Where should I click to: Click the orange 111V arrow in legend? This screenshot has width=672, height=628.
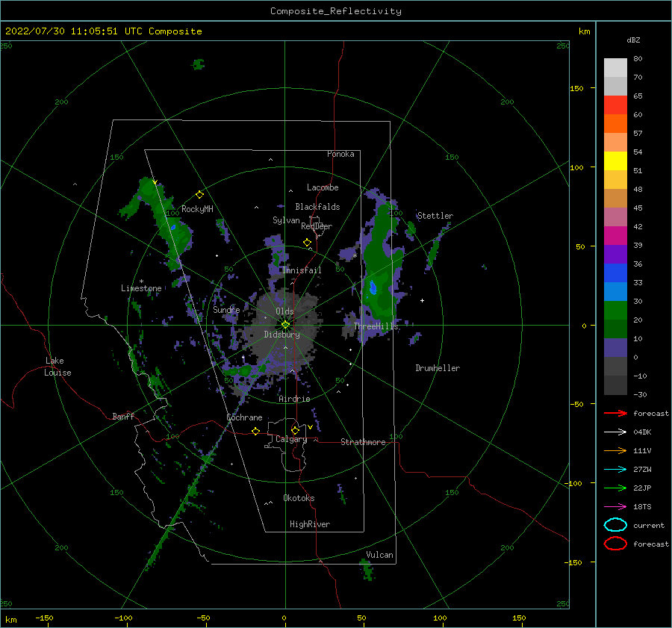pyautogui.click(x=615, y=450)
